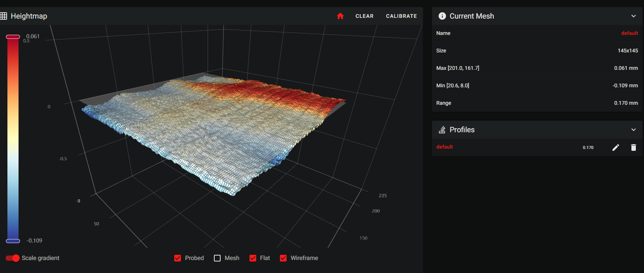Collapse the Profiles panel chevron
Image resolution: width=644 pixels, height=273 pixels.
[633, 130]
